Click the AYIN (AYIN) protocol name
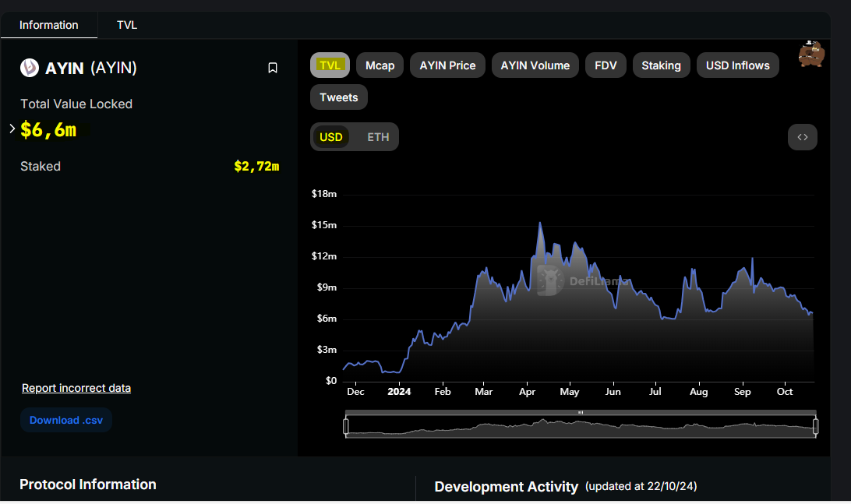This screenshot has height=504, width=851. pyautogui.click(x=90, y=68)
